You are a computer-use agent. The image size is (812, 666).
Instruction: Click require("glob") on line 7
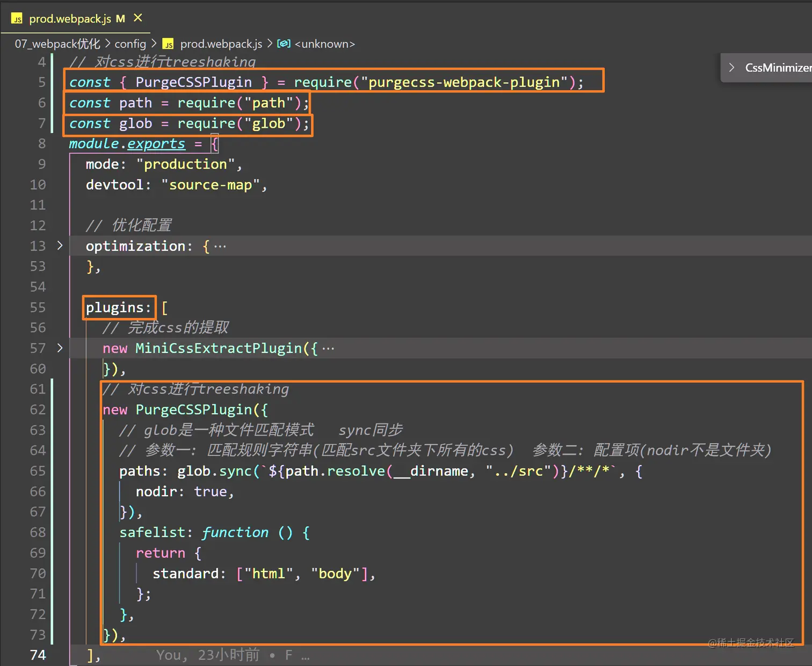(x=240, y=124)
